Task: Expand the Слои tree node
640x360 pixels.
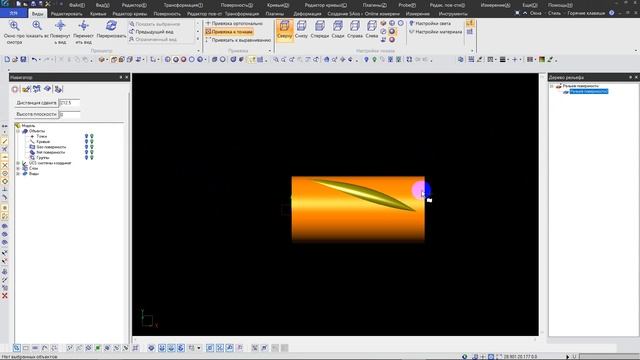Action: coord(18,168)
